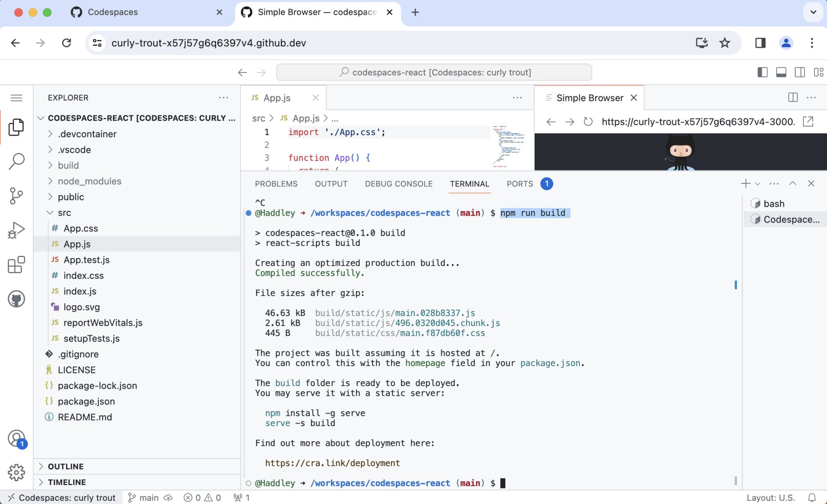Screen dimensions: 827x504
Task: Click the main branch in status bar
Action: coord(144,498)
